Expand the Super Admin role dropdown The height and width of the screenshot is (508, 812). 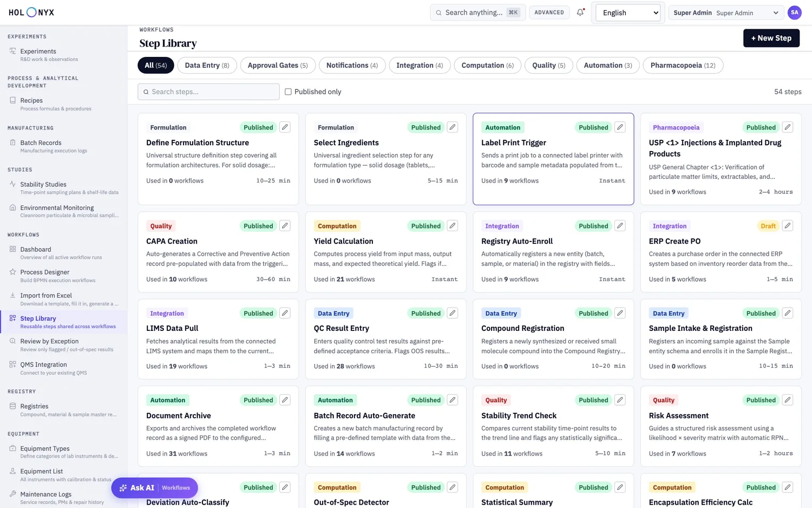[x=726, y=12]
